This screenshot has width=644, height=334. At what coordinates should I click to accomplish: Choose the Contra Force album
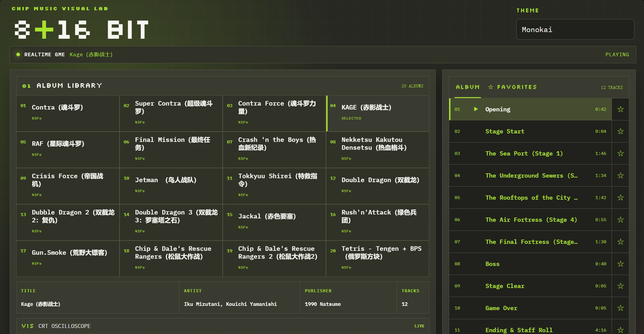pos(274,113)
